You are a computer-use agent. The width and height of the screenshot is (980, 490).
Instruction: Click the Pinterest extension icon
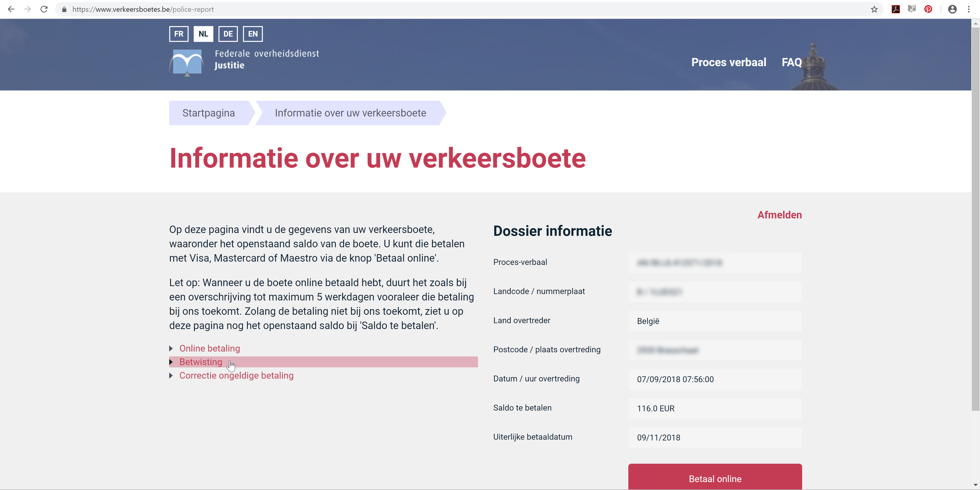(928, 9)
